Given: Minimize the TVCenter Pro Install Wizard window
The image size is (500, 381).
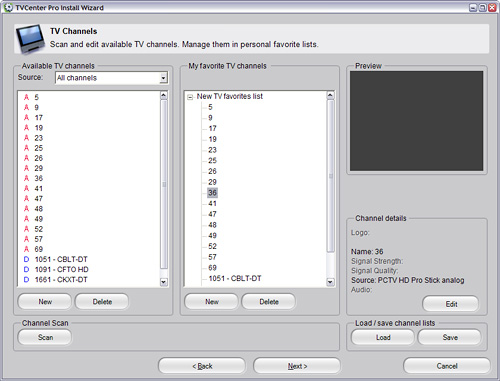Looking at the screenshot, I should click(x=473, y=7).
